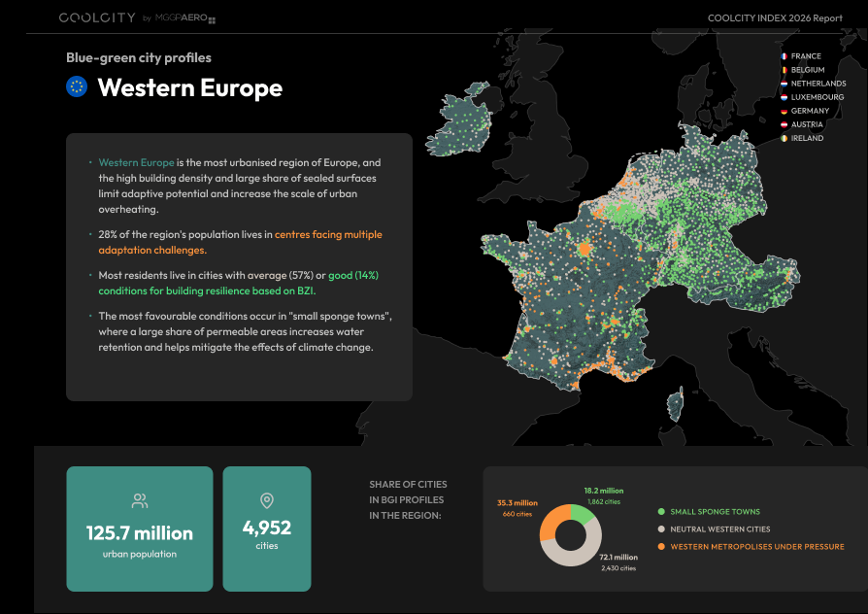This screenshot has height=614, width=868.
Task: Click the 'NEUTRAL WESTERN CITIES' legend label
Action: point(720,529)
